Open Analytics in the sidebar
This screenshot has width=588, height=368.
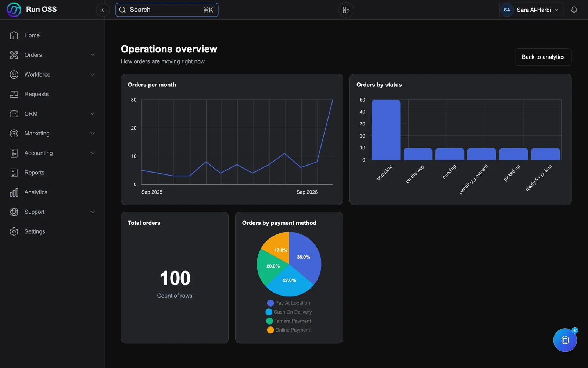(52, 192)
